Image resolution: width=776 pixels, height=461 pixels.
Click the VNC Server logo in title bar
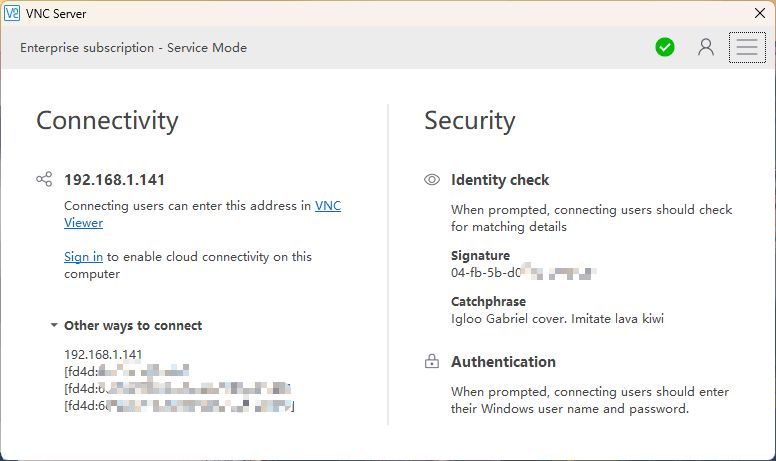coord(12,13)
